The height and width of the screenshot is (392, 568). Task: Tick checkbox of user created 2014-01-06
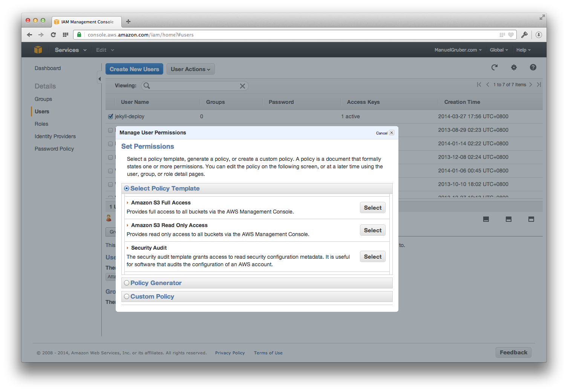[110, 171]
